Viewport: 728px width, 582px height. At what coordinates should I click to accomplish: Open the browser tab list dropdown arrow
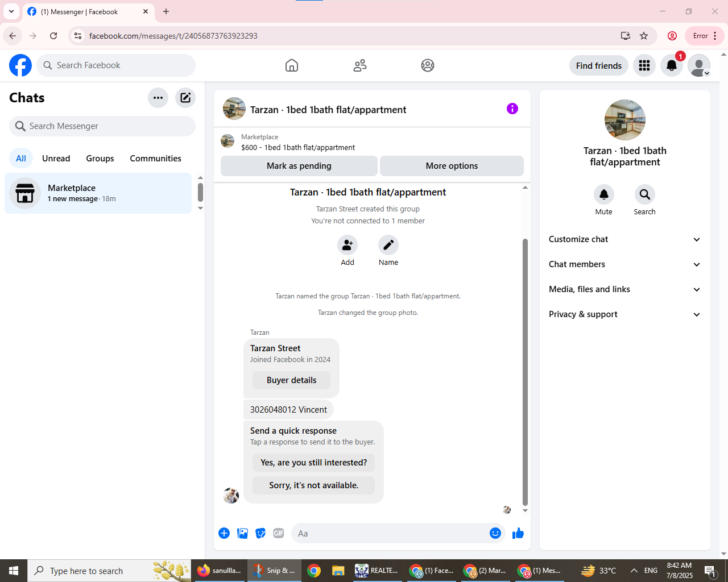coord(11,11)
